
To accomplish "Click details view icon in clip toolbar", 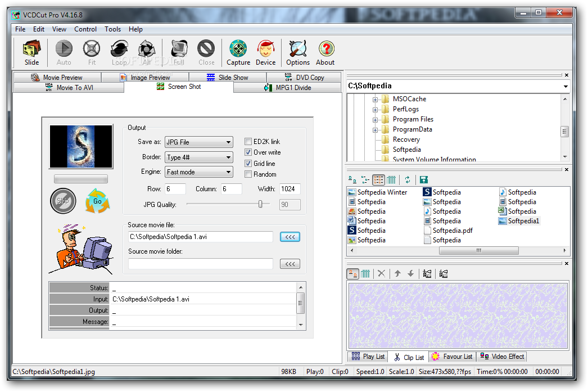I will (x=365, y=274).
